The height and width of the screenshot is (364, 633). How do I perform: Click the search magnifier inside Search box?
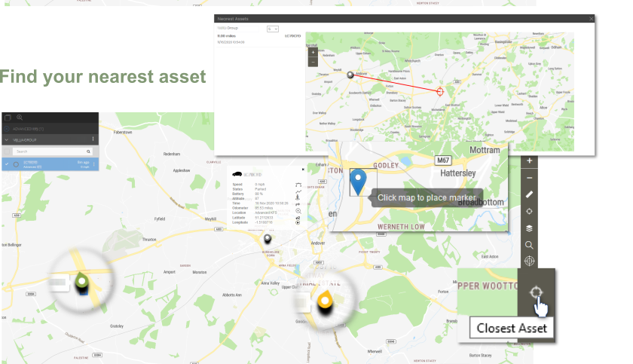coord(88,151)
